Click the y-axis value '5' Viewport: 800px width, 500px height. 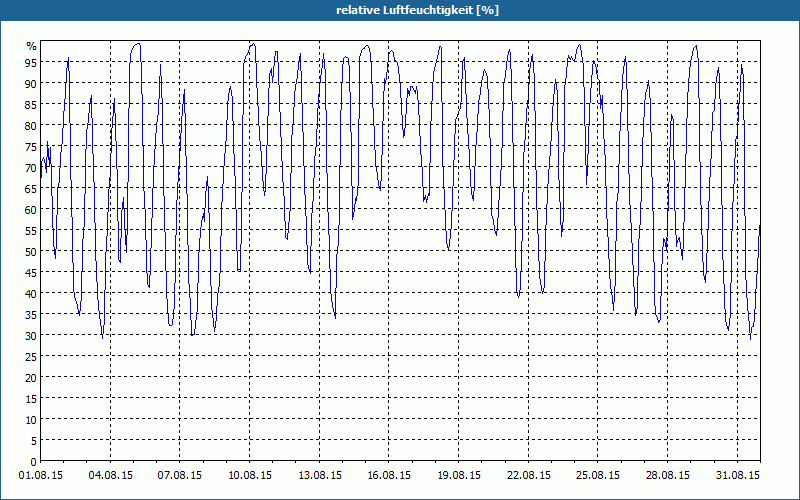click(x=34, y=441)
